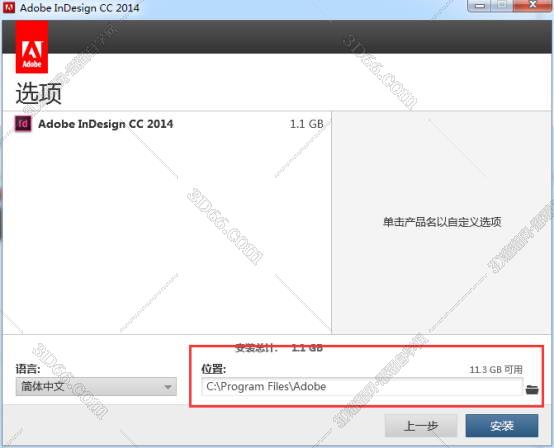The image size is (554, 448).
Task: Click the 上一步 back button
Action: pos(421,426)
